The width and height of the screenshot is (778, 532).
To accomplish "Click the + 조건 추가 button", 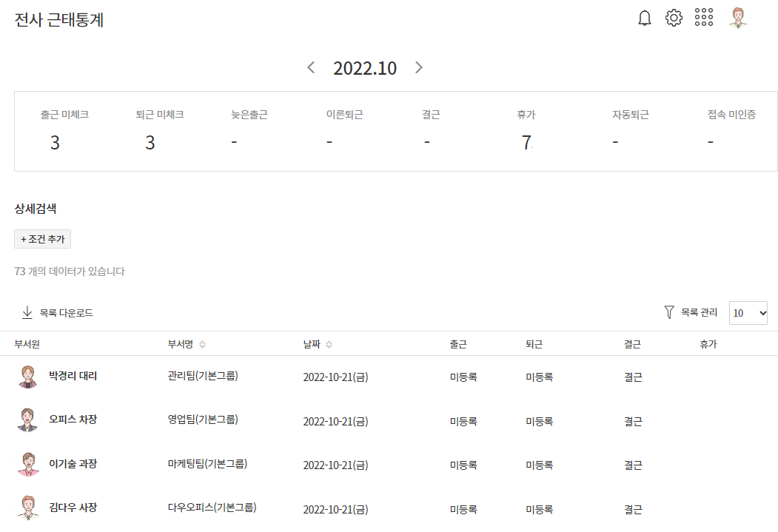I will [42, 239].
